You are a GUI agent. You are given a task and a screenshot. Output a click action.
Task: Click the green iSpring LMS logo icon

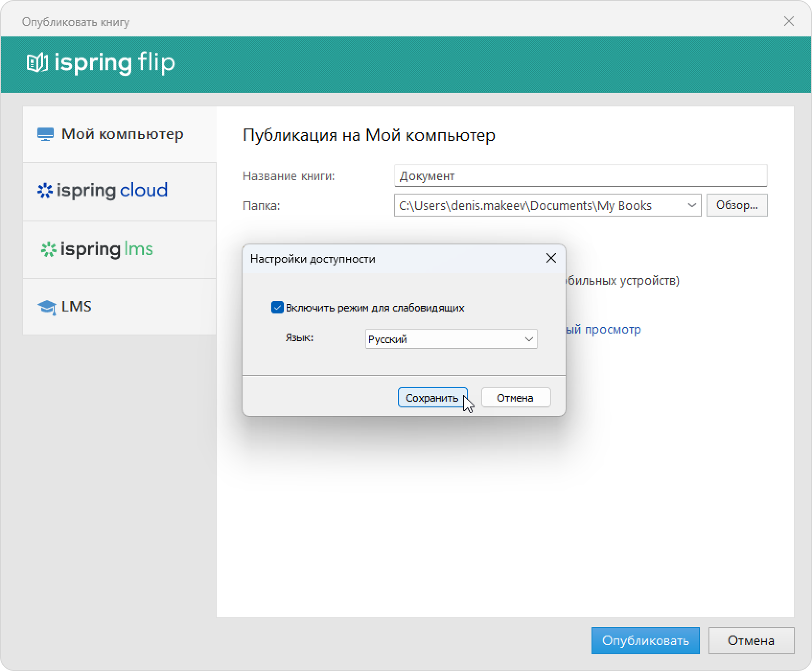[48, 250]
